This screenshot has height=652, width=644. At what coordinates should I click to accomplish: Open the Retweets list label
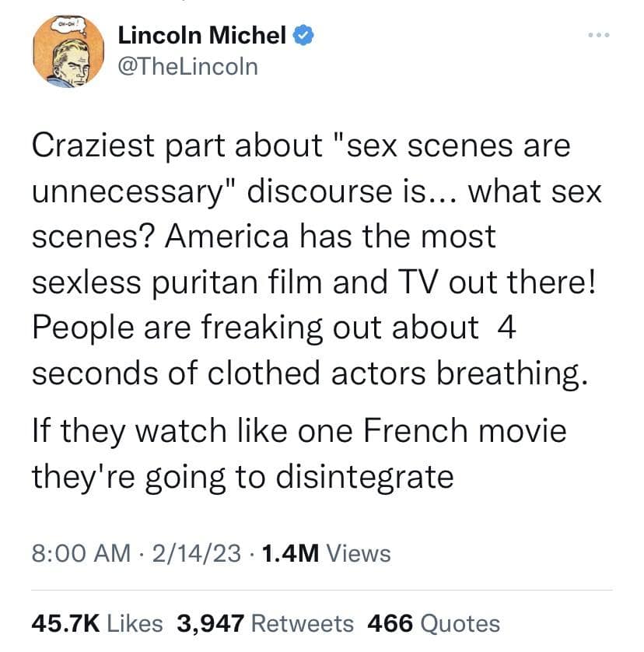[x=303, y=623]
